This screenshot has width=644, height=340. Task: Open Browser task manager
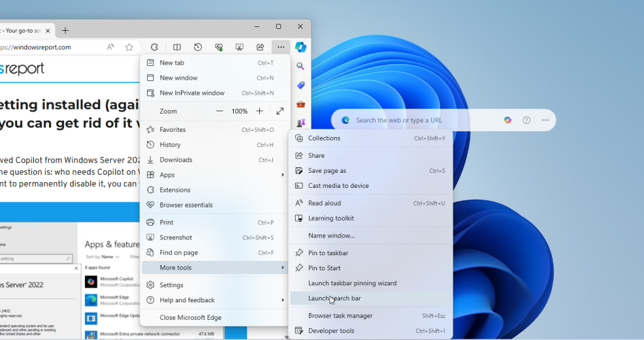pos(371,315)
